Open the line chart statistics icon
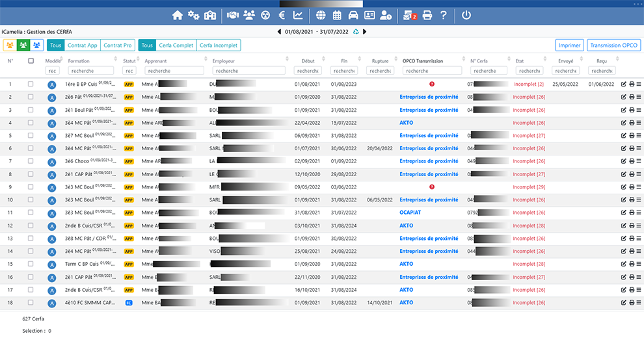The height and width of the screenshot is (338, 644). pyautogui.click(x=298, y=16)
